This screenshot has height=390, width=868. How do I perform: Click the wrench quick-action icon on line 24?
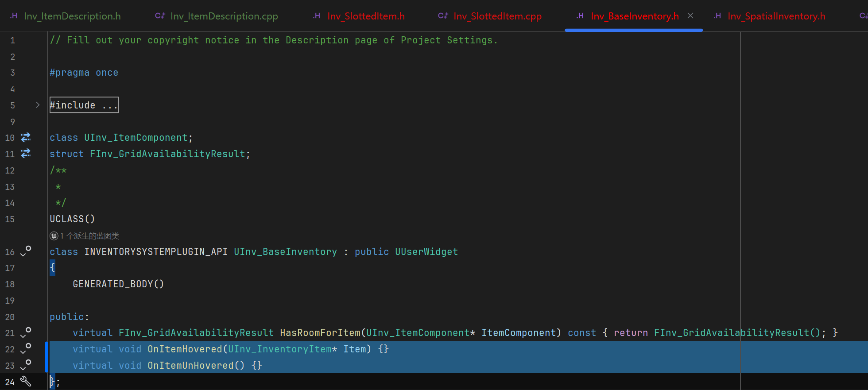click(26, 381)
